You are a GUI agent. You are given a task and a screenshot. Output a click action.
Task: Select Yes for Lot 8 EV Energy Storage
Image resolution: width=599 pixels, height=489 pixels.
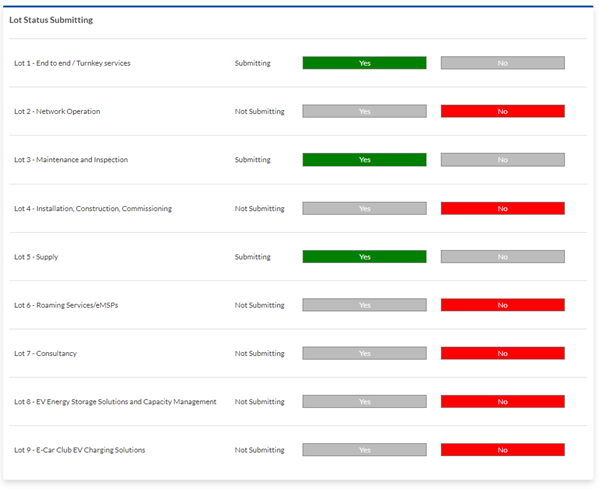click(x=364, y=402)
